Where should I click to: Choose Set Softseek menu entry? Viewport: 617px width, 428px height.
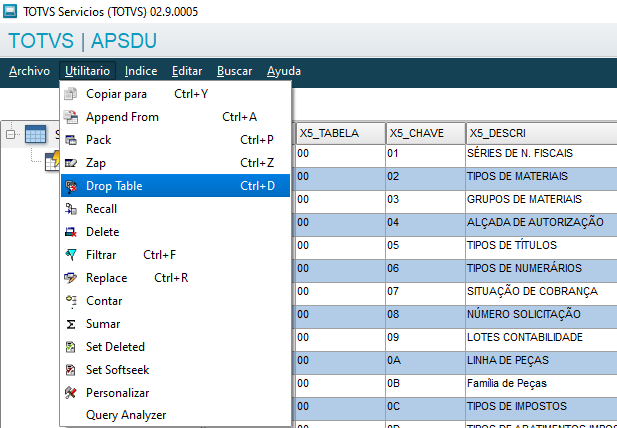[x=175, y=370]
